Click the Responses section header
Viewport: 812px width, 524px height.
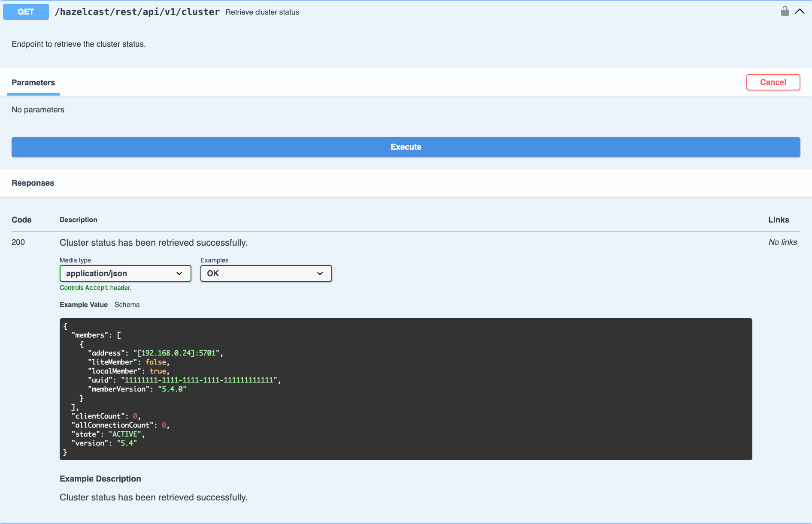click(x=33, y=183)
